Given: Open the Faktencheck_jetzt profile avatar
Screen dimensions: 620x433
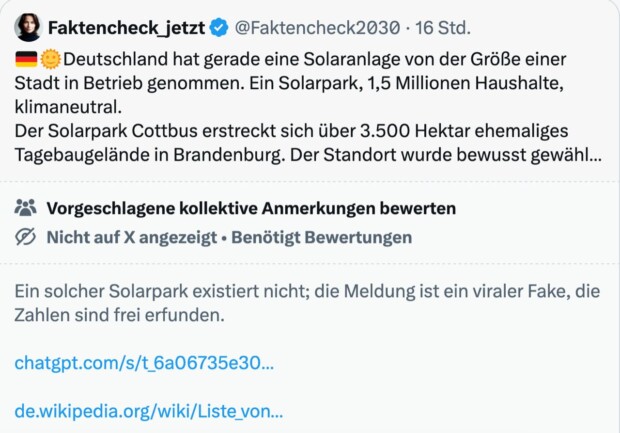Looking at the screenshot, I should coord(28,28).
